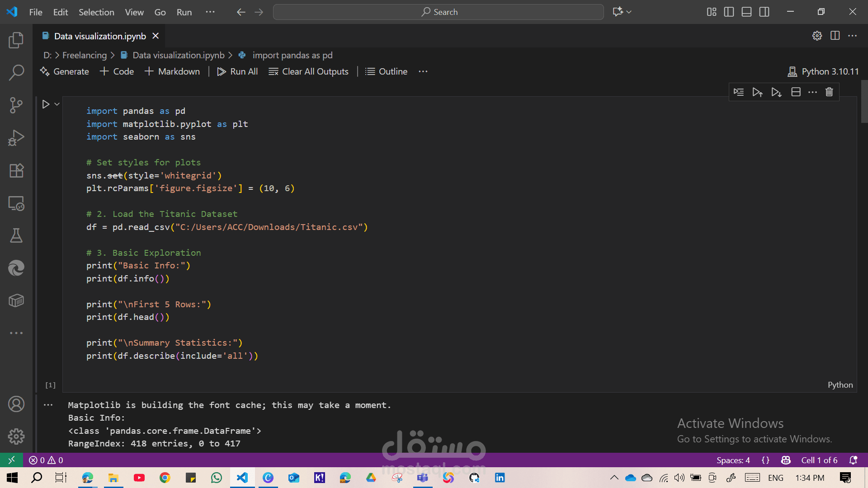
Task: Toggle the secondary side bar layout
Action: click(x=764, y=12)
